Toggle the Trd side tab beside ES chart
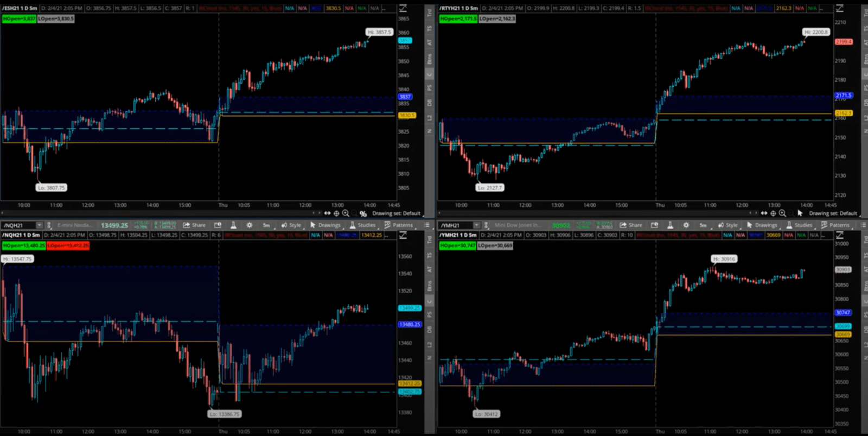 click(430, 11)
